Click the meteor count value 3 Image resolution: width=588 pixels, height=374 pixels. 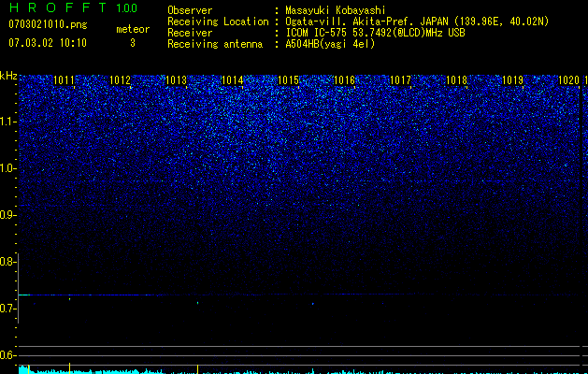133,43
